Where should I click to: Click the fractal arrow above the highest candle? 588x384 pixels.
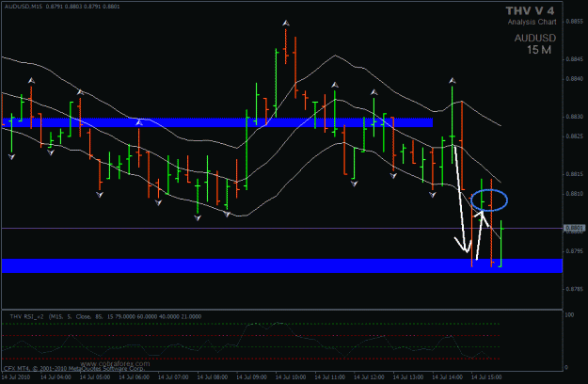286,24
